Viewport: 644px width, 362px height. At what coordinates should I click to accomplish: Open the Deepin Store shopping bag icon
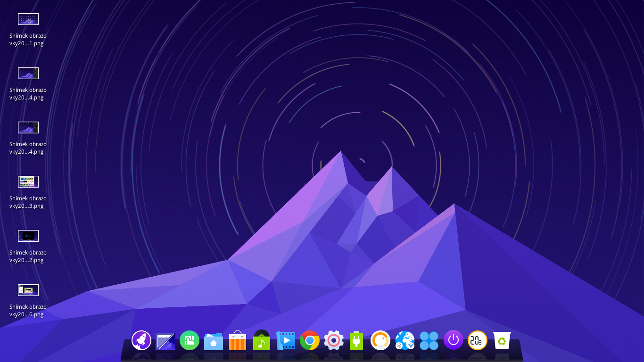238,340
